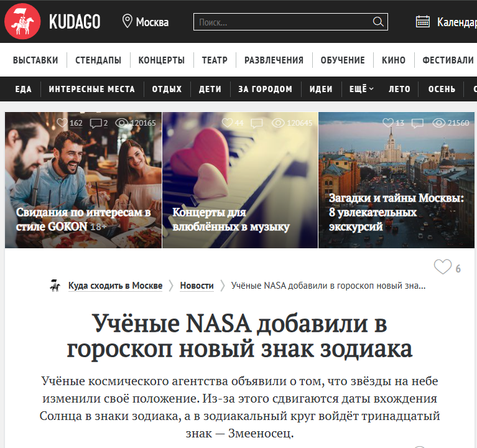This screenshot has width=477, height=448.
Task: Click views eye icon on concerts card
Action: (x=278, y=123)
